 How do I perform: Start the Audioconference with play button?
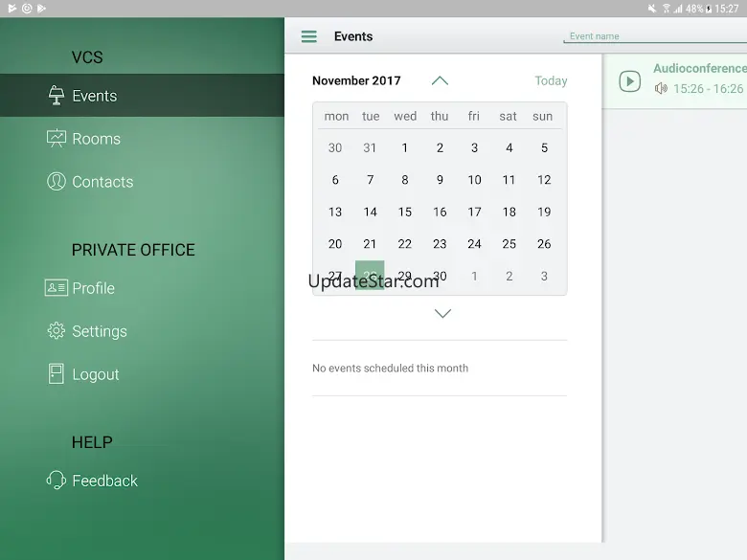tap(630, 81)
